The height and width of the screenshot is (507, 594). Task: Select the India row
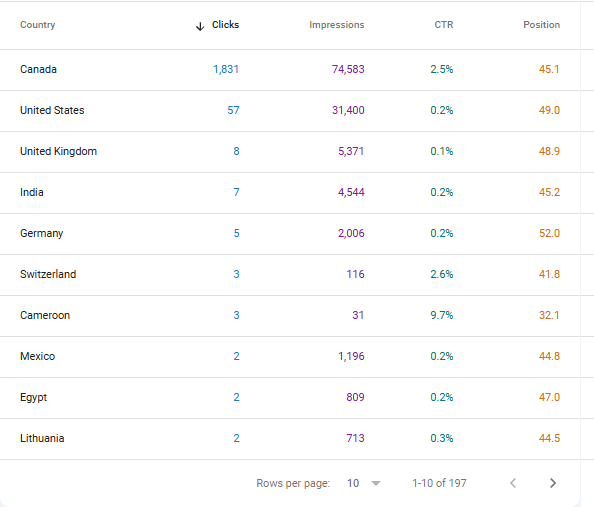tap(290, 192)
